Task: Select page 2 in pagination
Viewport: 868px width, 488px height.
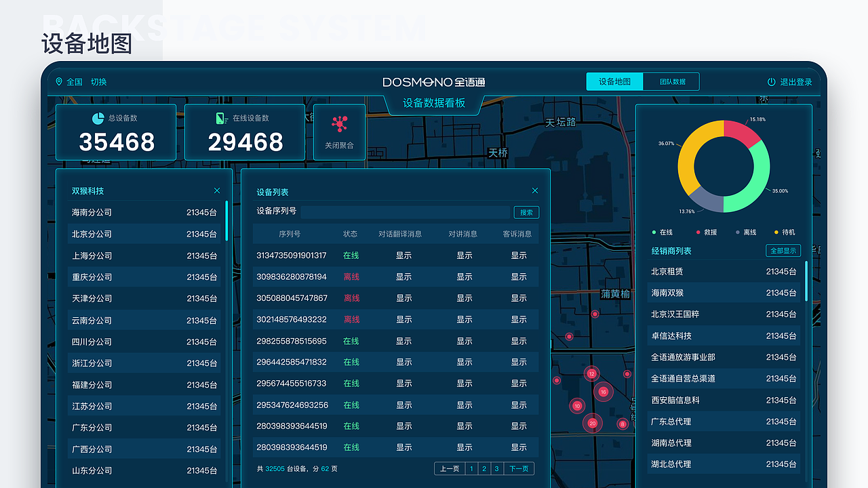Action: point(484,468)
